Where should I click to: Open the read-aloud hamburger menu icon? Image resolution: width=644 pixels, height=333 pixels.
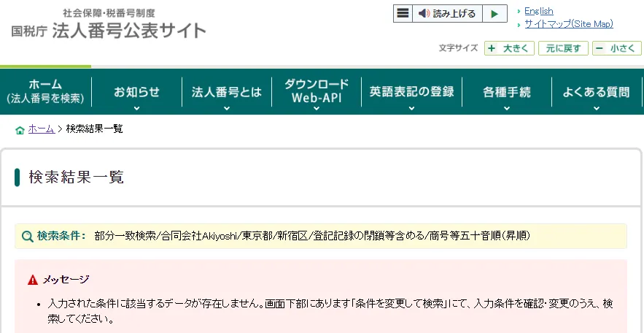coord(403,13)
